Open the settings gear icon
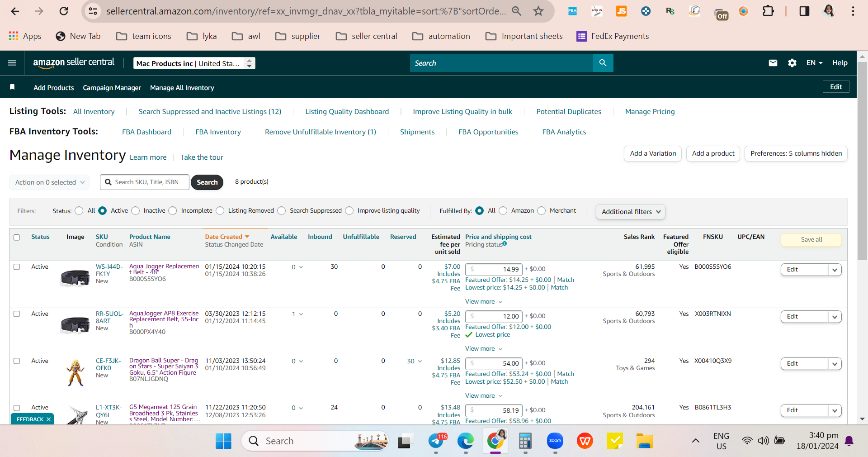This screenshot has width=868, height=457. click(792, 63)
